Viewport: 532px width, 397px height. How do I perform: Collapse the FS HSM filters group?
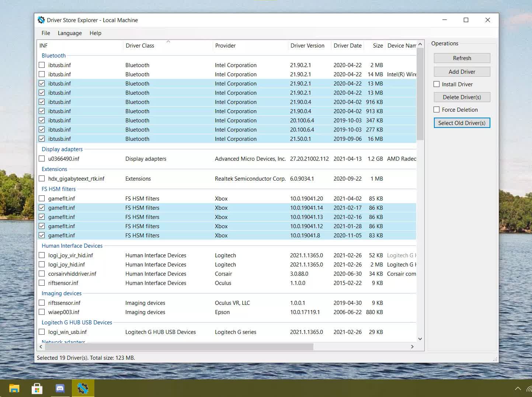click(x=58, y=189)
